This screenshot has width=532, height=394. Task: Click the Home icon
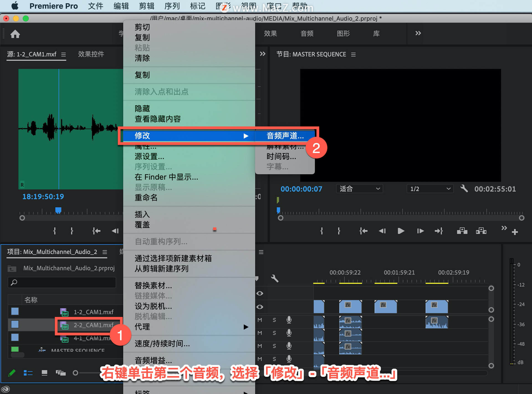(x=15, y=34)
